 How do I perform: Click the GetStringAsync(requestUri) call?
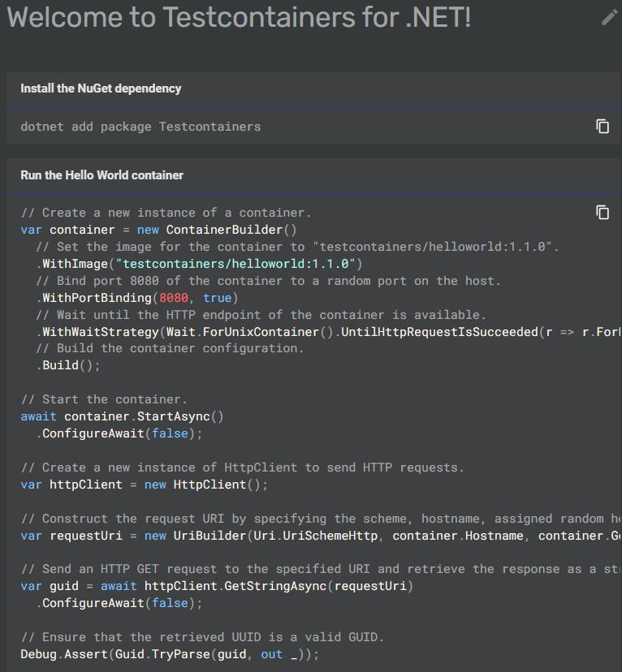[278, 586]
